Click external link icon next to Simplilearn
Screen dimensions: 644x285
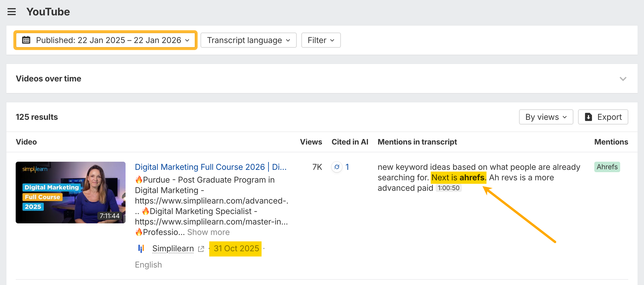[201, 249]
